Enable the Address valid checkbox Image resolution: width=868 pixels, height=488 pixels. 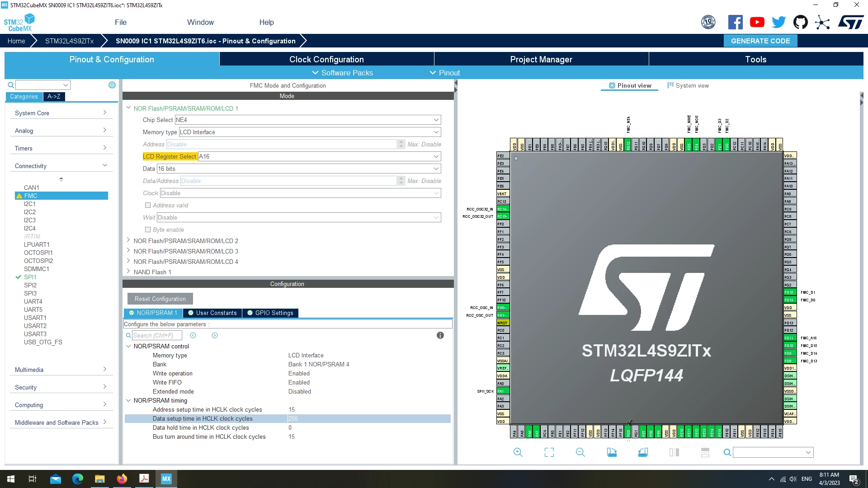(x=148, y=205)
